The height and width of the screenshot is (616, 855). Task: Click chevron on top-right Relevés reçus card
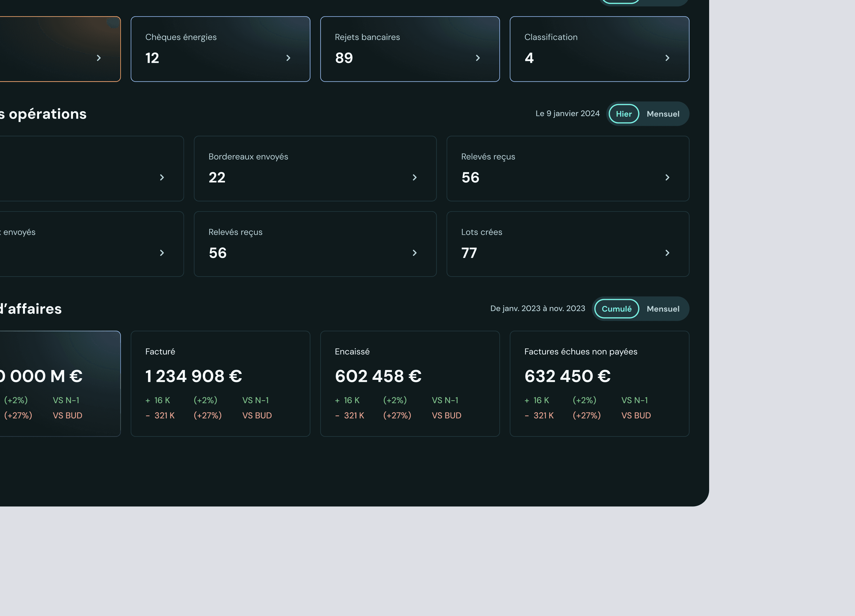667,177
